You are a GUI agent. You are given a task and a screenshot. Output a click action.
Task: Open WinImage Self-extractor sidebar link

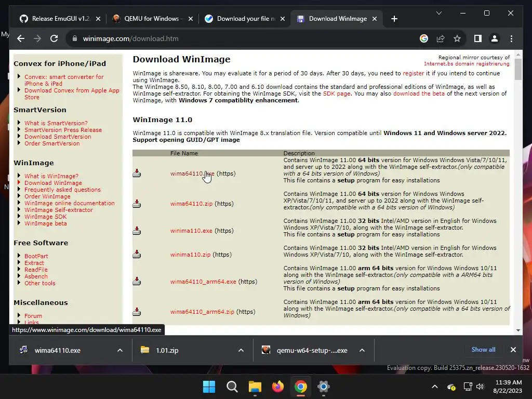click(x=58, y=210)
